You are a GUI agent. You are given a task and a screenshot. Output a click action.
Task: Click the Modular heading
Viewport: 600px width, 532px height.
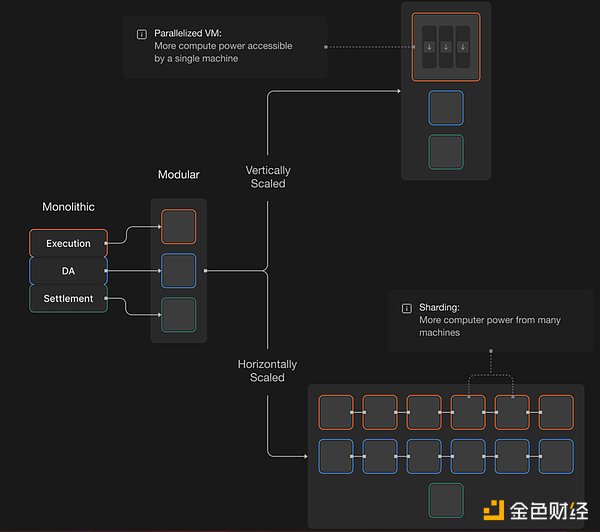coord(178,175)
